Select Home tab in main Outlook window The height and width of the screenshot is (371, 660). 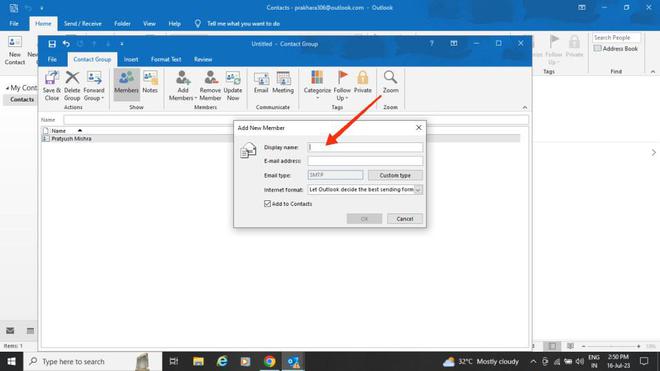pyautogui.click(x=43, y=24)
